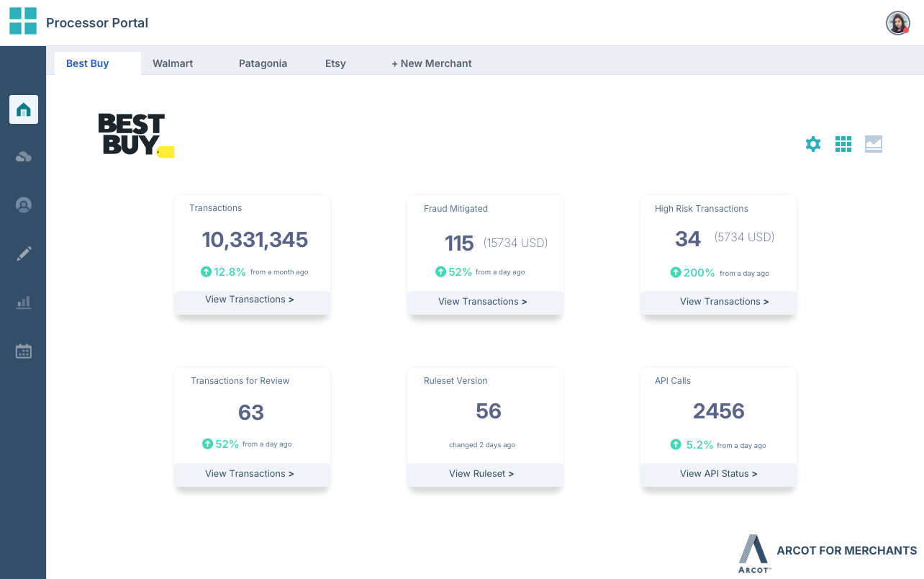Click the Best Buy tab
This screenshot has height=579, width=924.
pyautogui.click(x=87, y=63)
